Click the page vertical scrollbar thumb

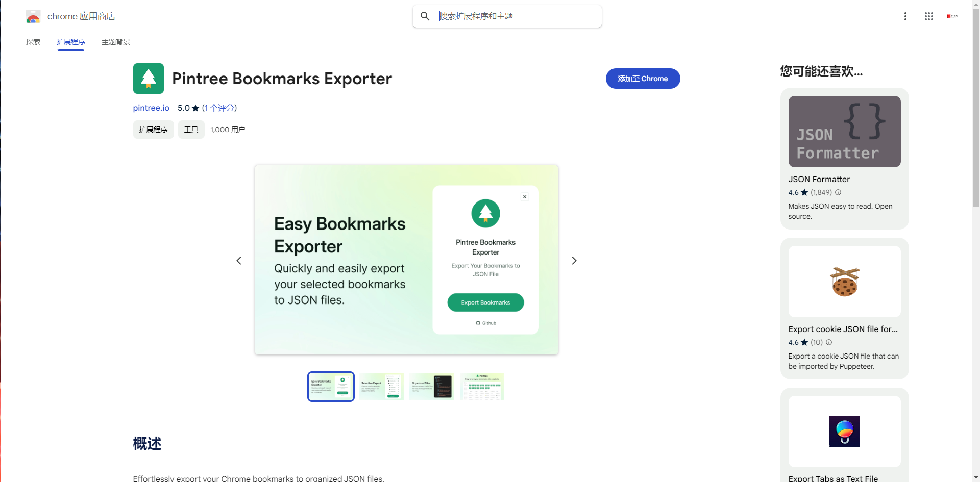(976, 107)
